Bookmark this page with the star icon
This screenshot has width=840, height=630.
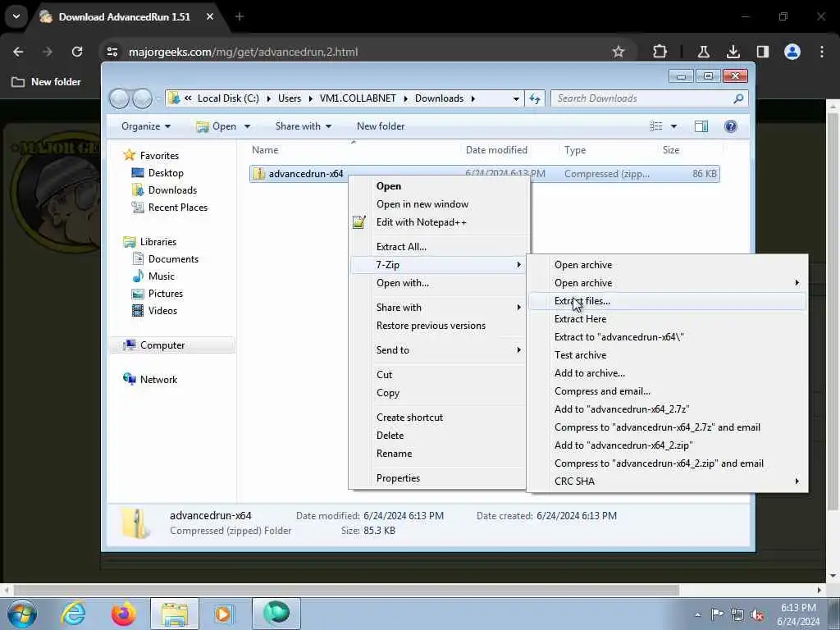[619, 52]
